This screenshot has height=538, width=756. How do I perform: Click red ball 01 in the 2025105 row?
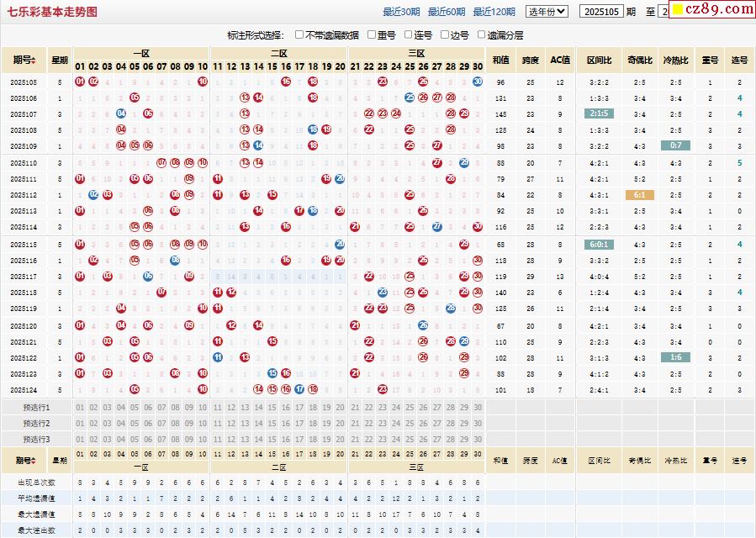pos(80,82)
